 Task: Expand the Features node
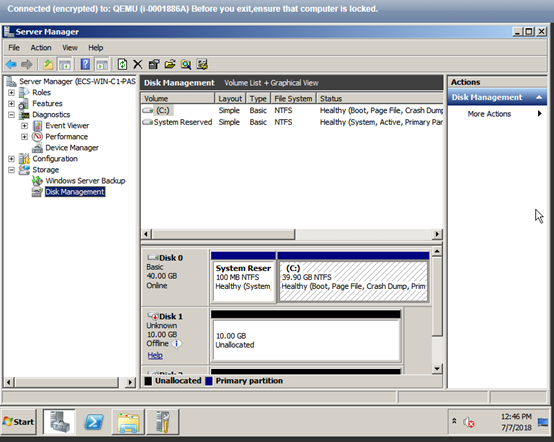coord(11,104)
